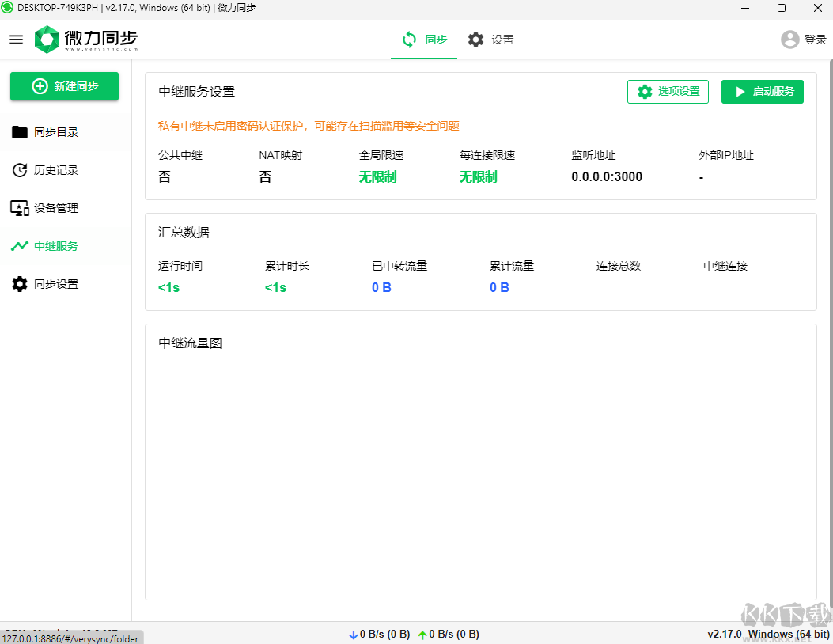Click the 历史记录 clock icon
Viewport: 833px width, 644px height.
pyautogui.click(x=20, y=170)
